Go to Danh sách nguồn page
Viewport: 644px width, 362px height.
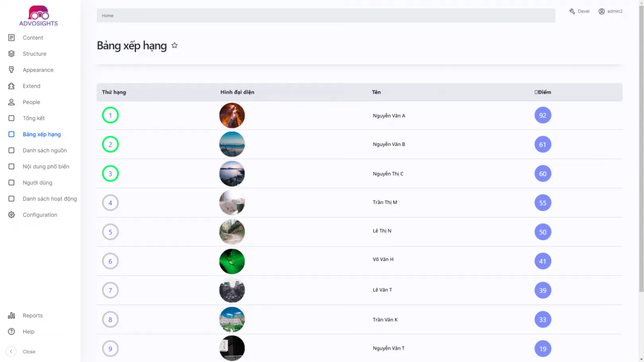pyautogui.click(x=45, y=150)
